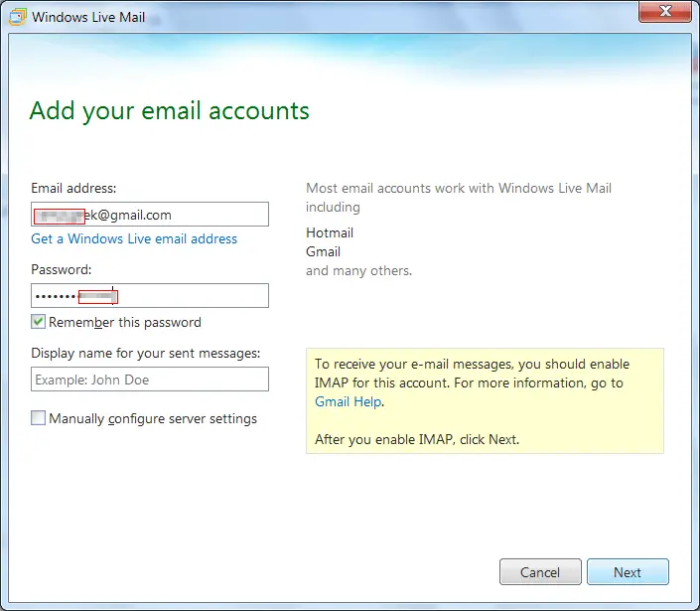Click the 'Windows Live Mail' window title text
Viewport: 700px width, 611px height.
tap(88, 17)
